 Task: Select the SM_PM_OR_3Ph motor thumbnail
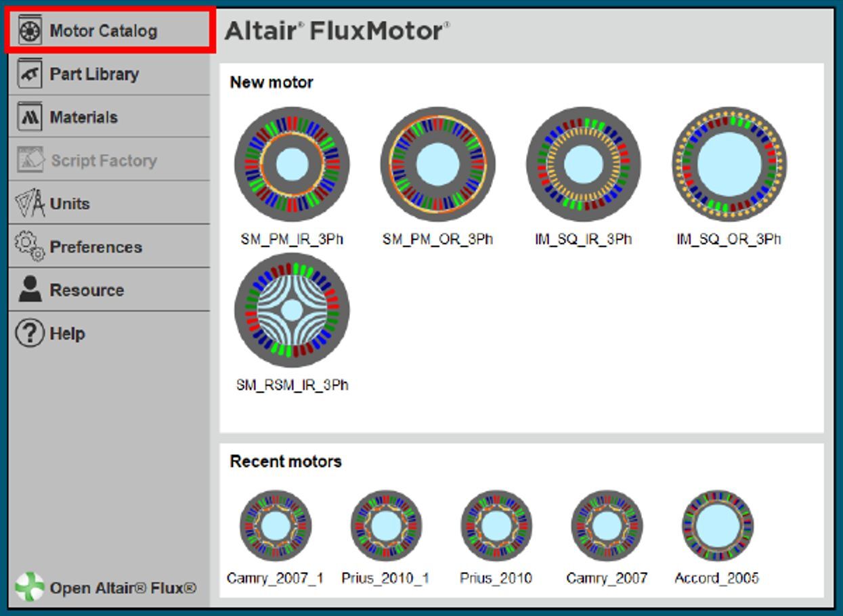[438, 164]
